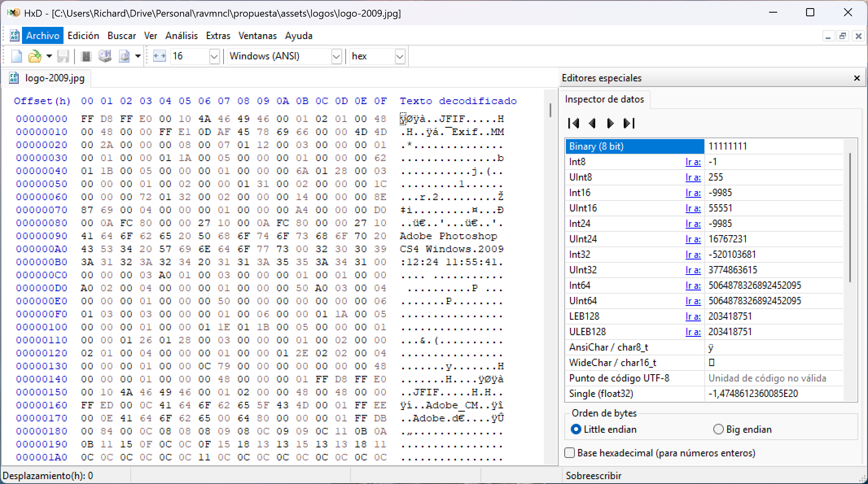
Task: Jump to last byte in data inspector
Action: (629, 123)
